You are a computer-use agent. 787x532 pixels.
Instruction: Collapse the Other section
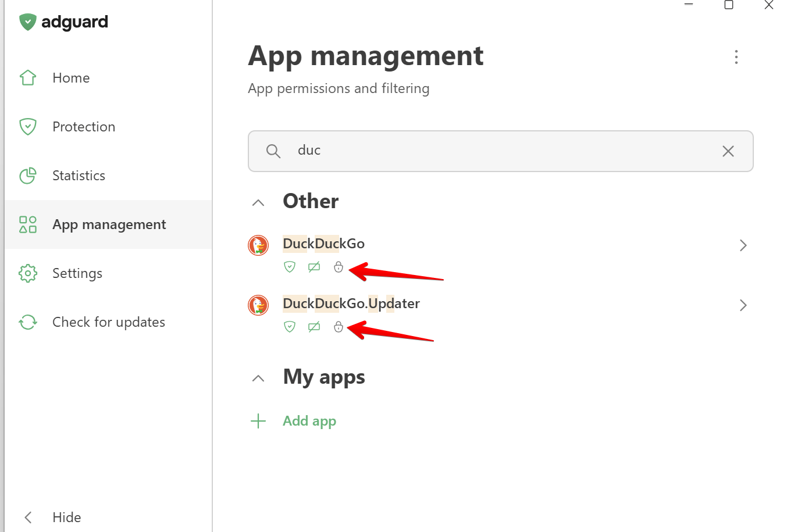[258, 203]
